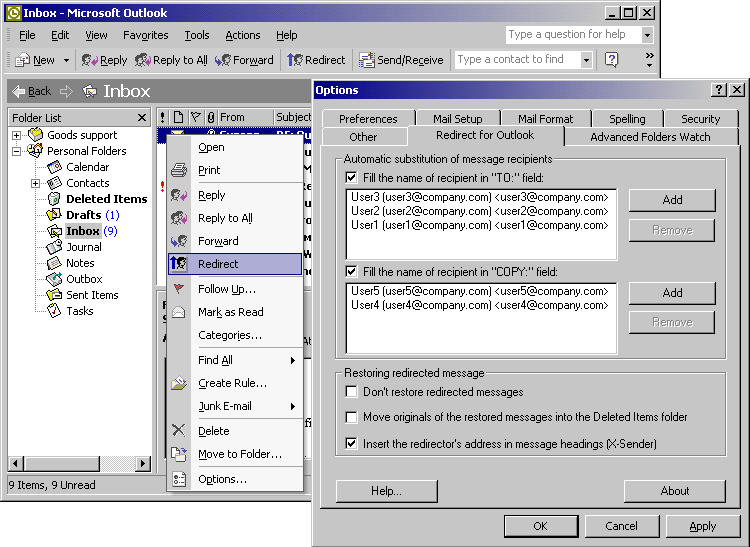Collapse the Personal Folders tree
The width and height of the screenshot is (750, 547).
16,151
